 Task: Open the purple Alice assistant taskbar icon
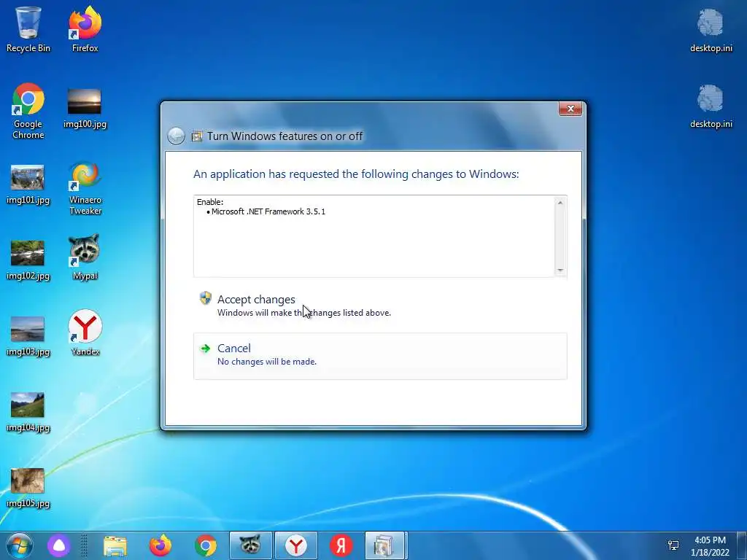click(59, 545)
